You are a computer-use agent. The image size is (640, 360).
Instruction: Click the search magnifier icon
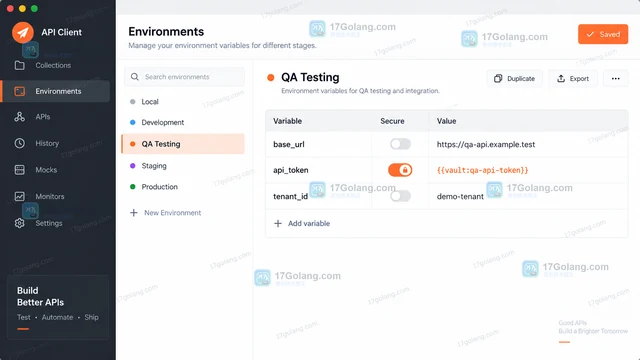pos(135,77)
